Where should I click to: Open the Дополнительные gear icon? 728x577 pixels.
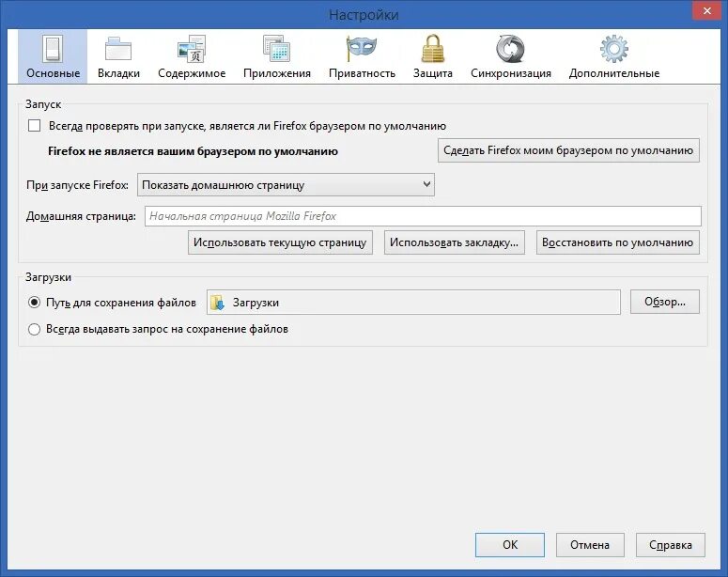(x=613, y=49)
